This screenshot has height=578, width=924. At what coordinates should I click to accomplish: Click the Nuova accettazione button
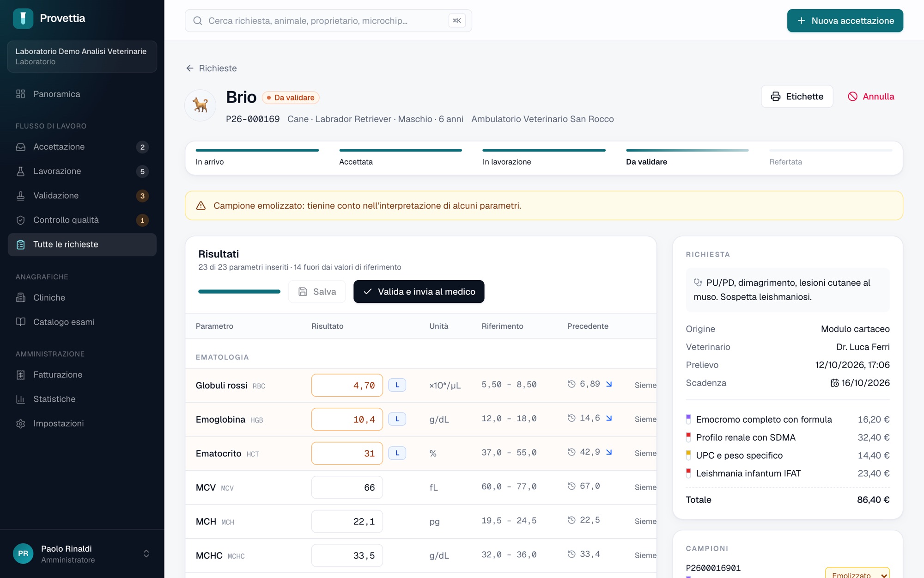845,21
